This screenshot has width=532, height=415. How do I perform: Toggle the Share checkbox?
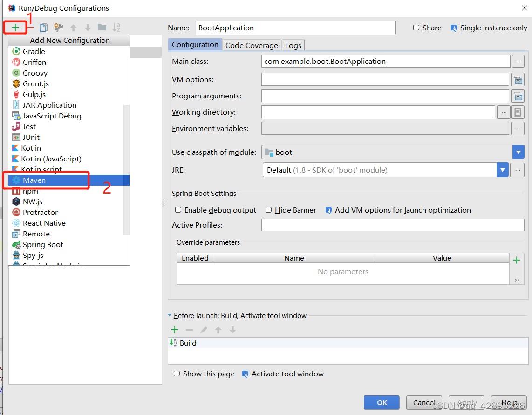(x=416, y=28)
